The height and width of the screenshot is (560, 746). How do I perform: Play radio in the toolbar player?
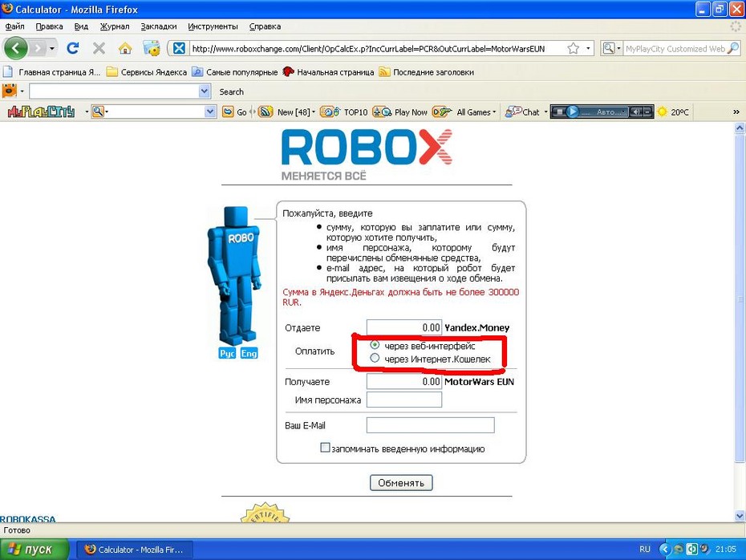pyautogui.click(x=573, y=112)
